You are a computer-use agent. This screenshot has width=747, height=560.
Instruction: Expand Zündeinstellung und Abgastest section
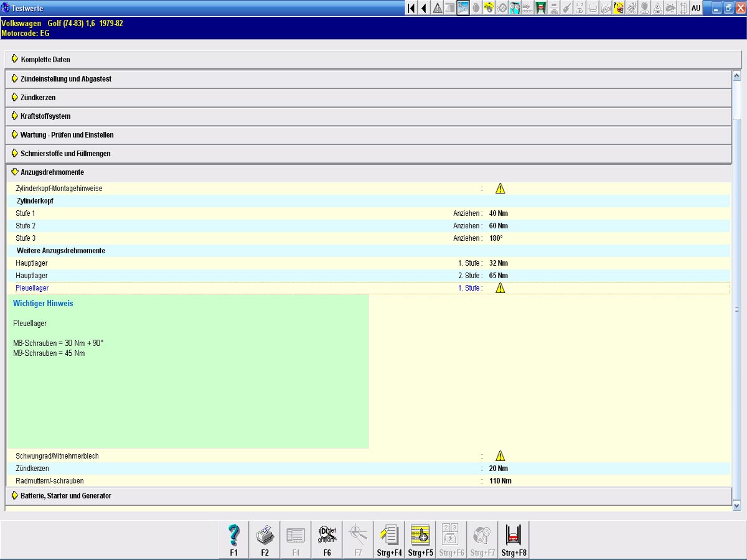point(65,79)
